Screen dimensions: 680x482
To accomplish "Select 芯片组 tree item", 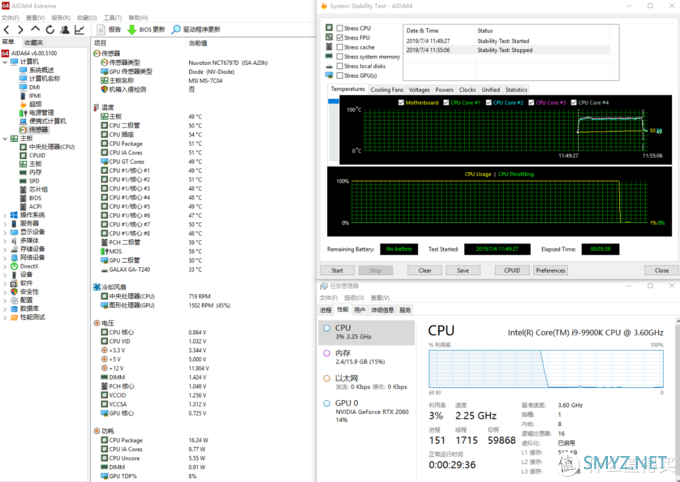I will pyautogui.click(x=34, y=189).
